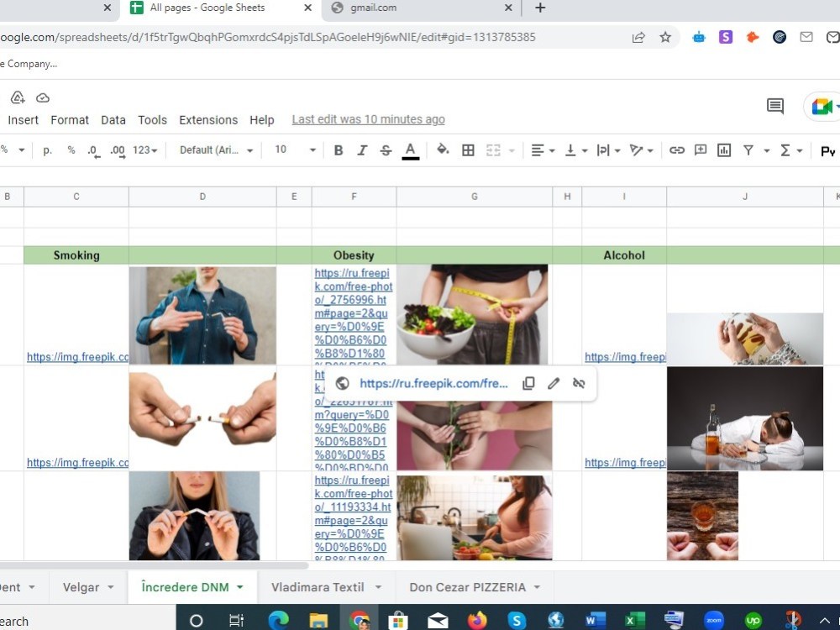
Task: Click the merge cells icon
Action: click(493, 150)
